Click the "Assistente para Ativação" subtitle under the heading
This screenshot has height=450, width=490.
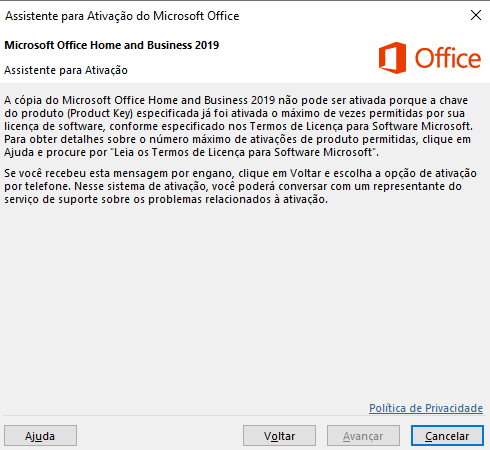[x=66, y=70]
